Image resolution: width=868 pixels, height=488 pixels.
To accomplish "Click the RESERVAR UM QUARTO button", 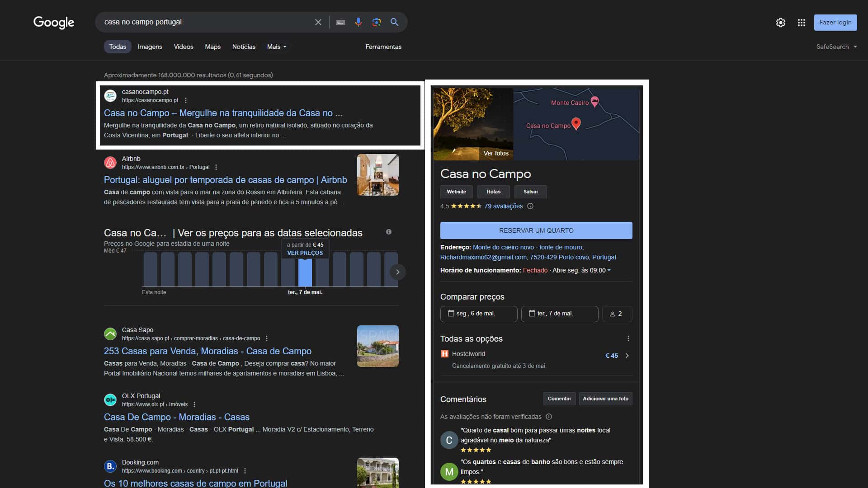I will pyautogui.click(x=536, y=230).
